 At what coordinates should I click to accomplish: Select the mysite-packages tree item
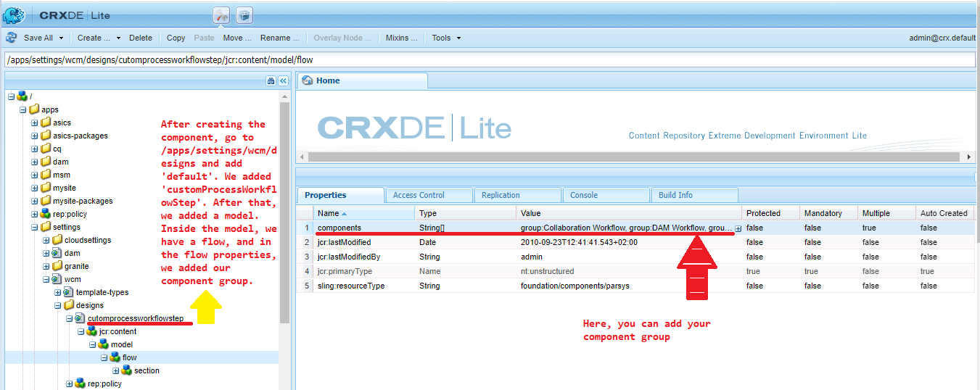83,201
